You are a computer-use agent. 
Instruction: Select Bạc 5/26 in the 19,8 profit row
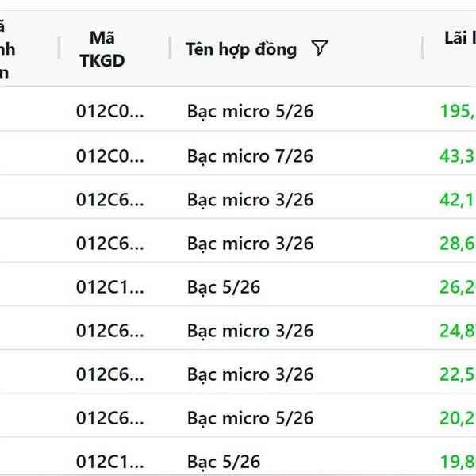224,461
